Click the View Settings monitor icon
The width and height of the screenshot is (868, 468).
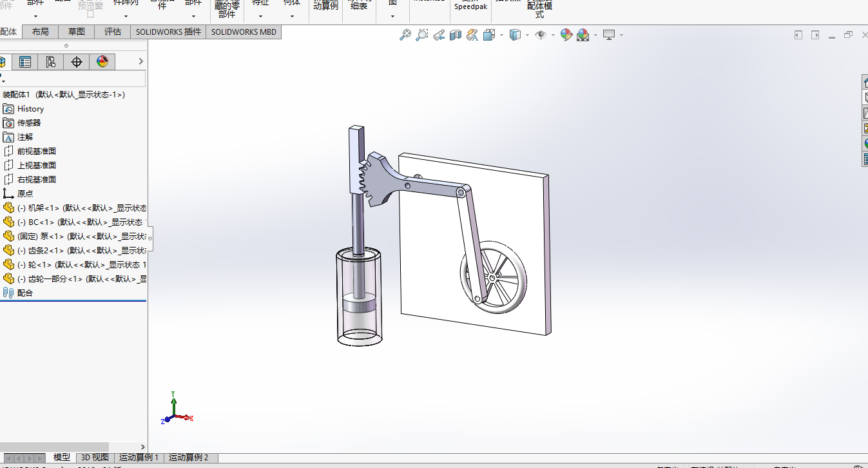[609, 35]
